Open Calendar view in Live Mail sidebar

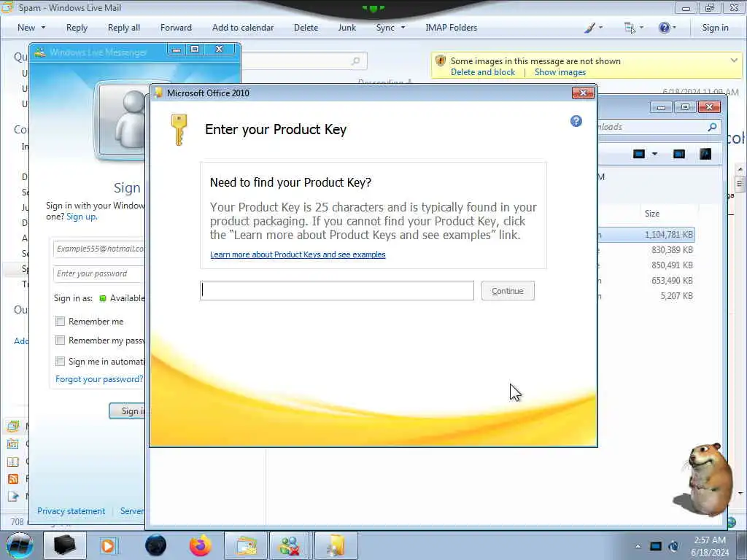[13, 444]
